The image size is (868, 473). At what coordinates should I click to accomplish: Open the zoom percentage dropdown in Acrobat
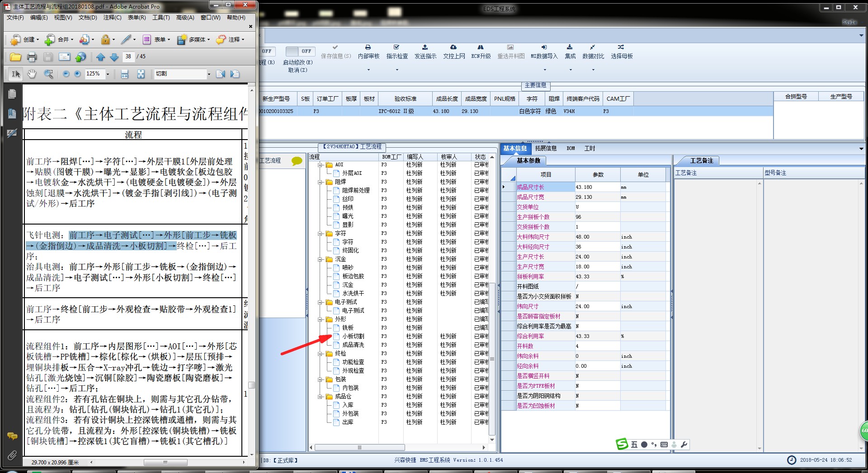[108, 74]
